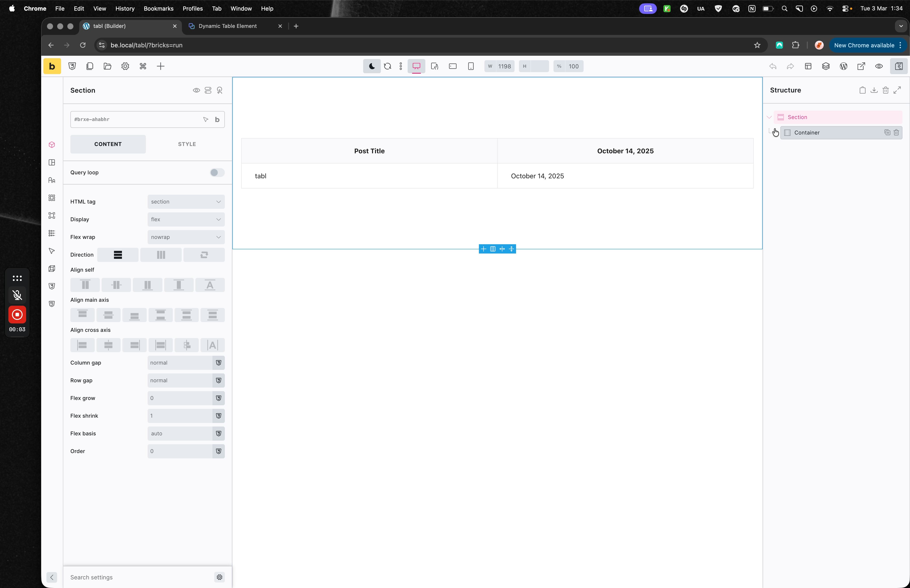Screen dimensions: 910x588
Task: Click the Edit in WordPress icon
Action: click(843, 66)
